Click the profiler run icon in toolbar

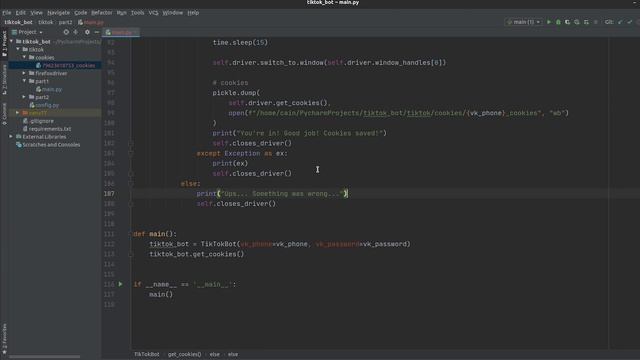click(577, 22)
